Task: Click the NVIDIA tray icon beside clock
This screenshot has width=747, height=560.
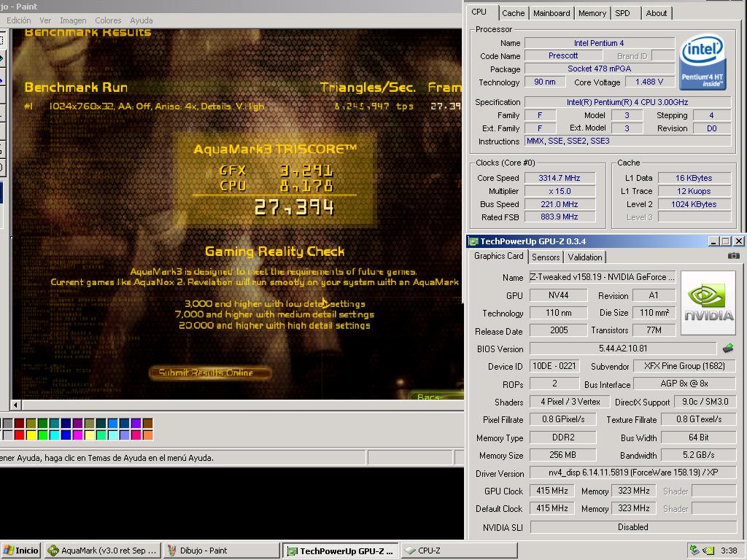Action: click(708, 551)
